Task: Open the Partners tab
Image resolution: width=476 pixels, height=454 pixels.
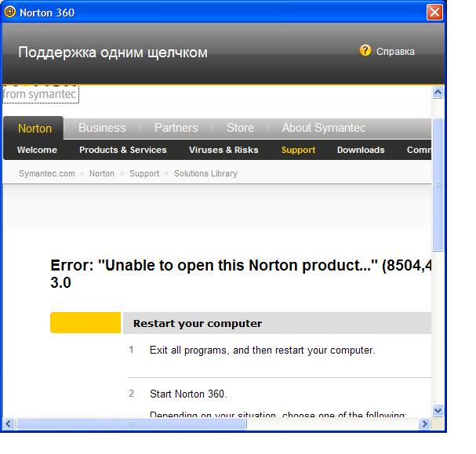Action: [176, 128]
